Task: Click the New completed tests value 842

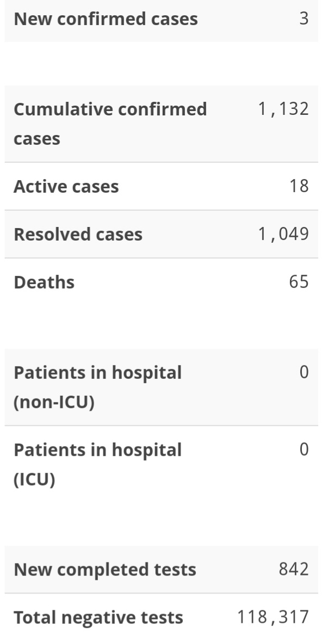Action: [x=294, y=569]
